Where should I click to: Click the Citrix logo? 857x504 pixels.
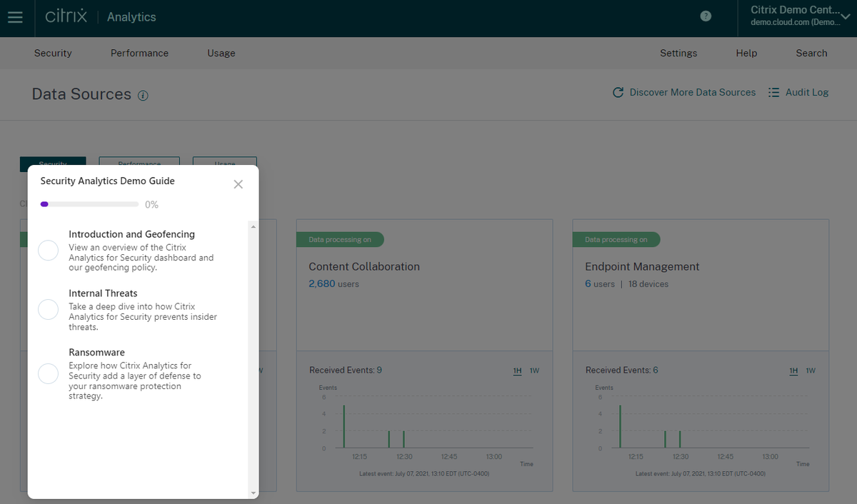click(66, 16)
